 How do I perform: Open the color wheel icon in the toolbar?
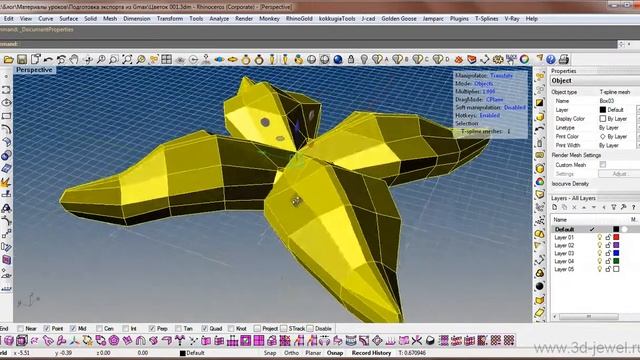point(524,60)
